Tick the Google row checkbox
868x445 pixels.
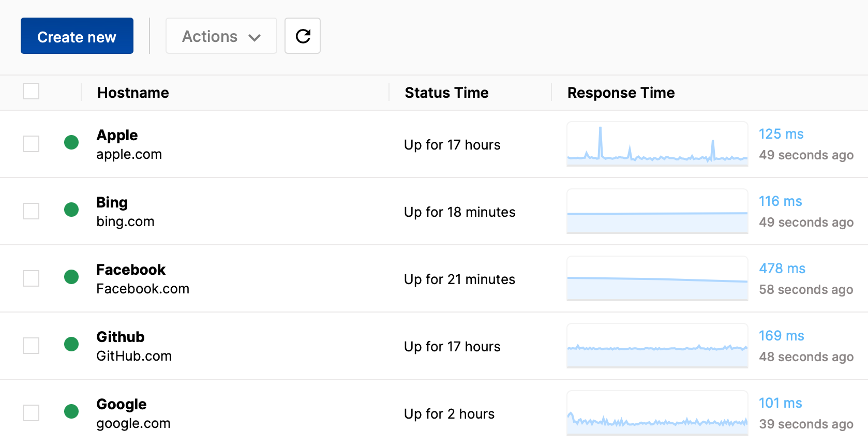click(31, 413)
